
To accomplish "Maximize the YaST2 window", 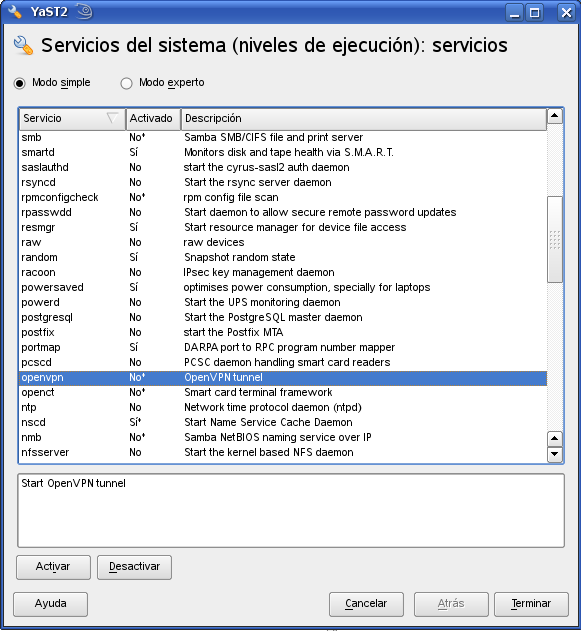I will (x=535, y=12).
